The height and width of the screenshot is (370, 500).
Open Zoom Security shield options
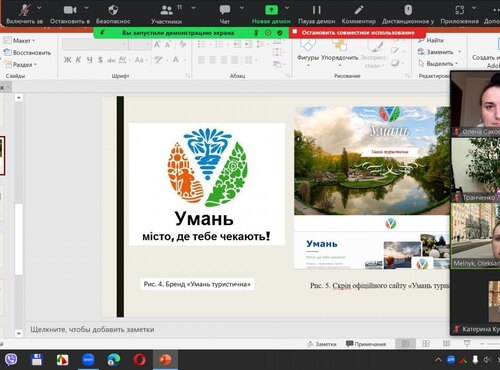pos(113,10)
